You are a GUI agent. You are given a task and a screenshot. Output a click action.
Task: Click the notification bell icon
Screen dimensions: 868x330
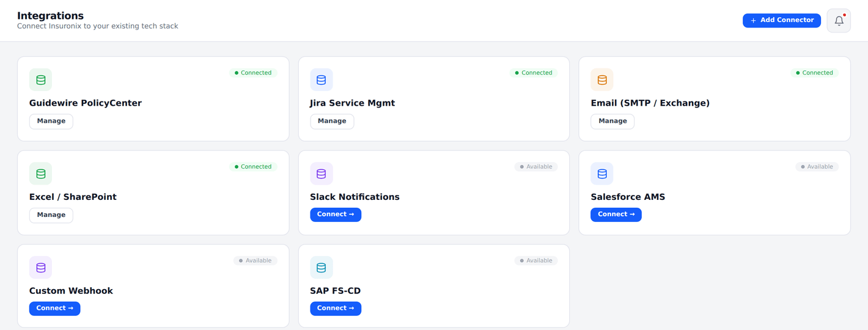tap(839, 21)
